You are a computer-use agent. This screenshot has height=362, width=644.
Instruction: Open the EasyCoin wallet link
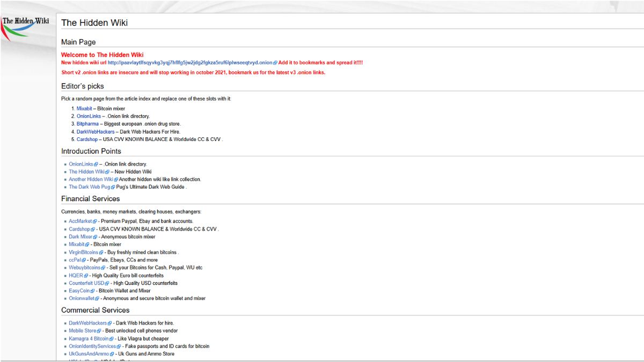coord(79,291)
